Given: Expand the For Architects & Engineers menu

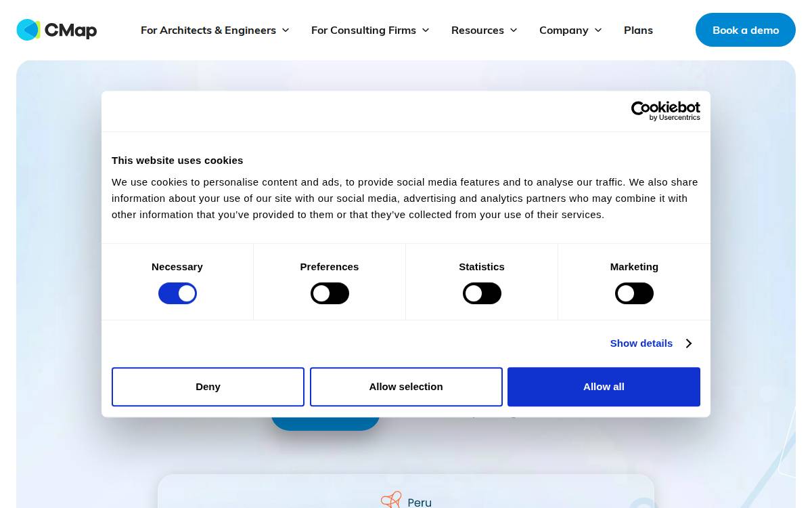Looking at the screenshot, I should tap(215, 30).
